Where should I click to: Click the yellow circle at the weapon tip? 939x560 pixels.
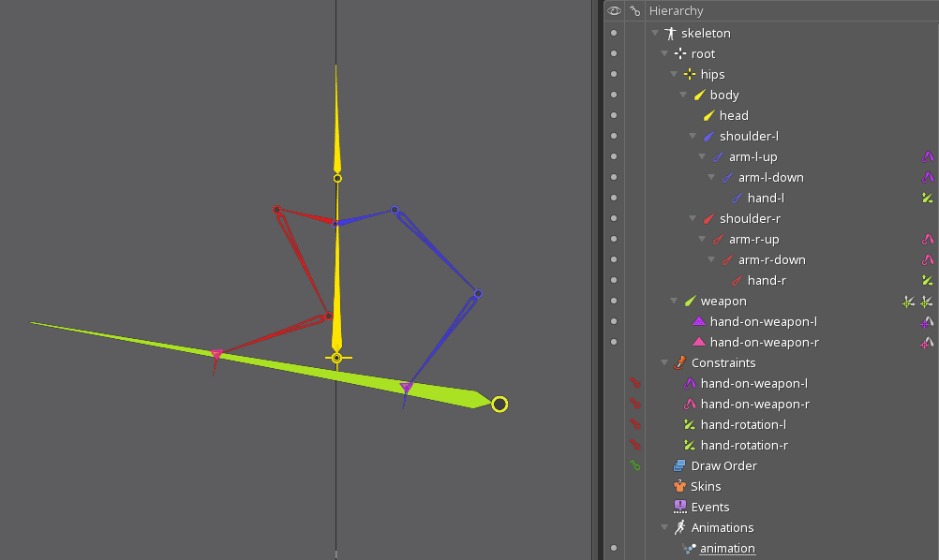pos(499,405)
